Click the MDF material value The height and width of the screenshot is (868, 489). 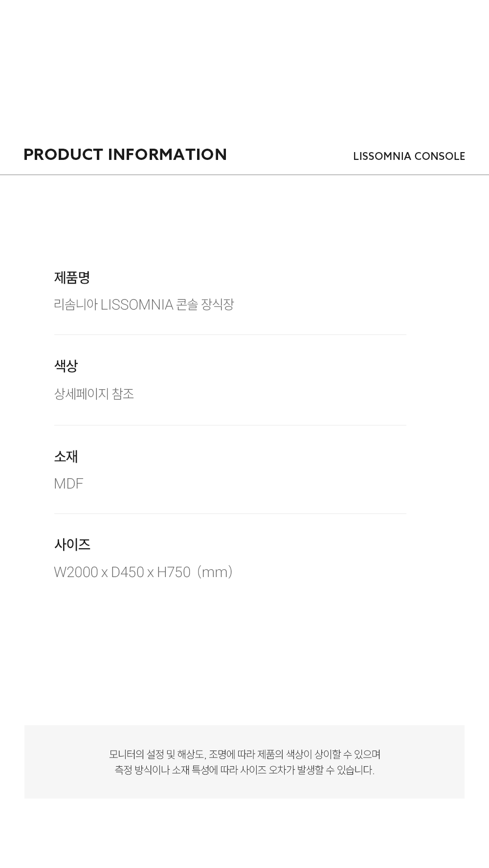pyautogui.click(x=68, y=484)
